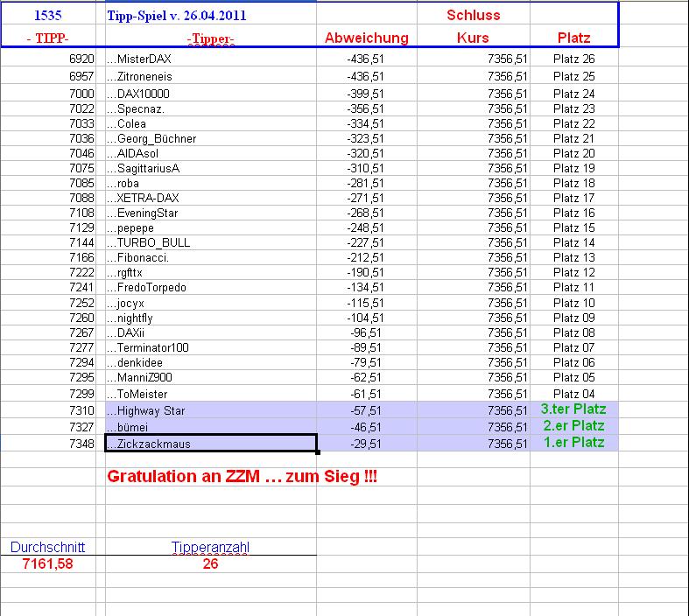Click the DAX10000 tipper cell
Image resolution: width=689 pixels, height=616 pixels.
coord(210,94)
